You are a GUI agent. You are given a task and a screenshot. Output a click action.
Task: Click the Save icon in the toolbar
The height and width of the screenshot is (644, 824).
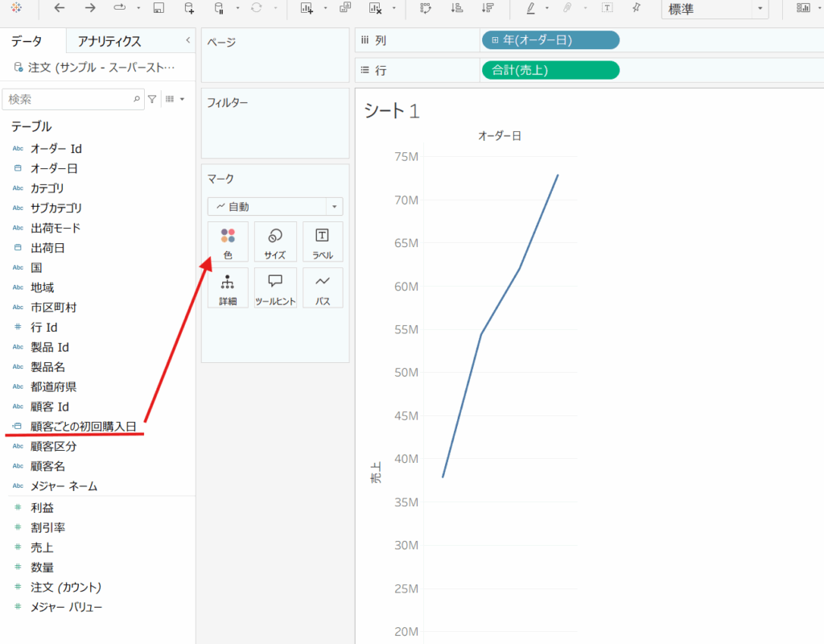159,8
